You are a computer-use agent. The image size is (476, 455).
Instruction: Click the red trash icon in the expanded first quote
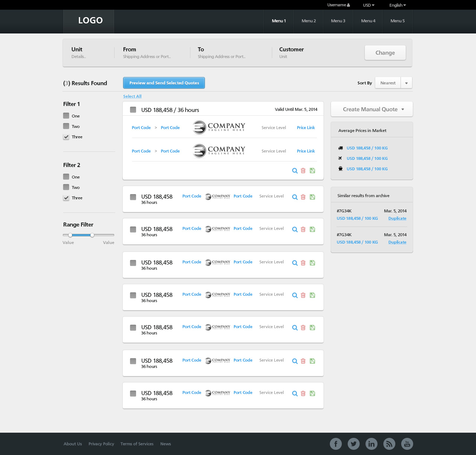click(x=303, y=171)
